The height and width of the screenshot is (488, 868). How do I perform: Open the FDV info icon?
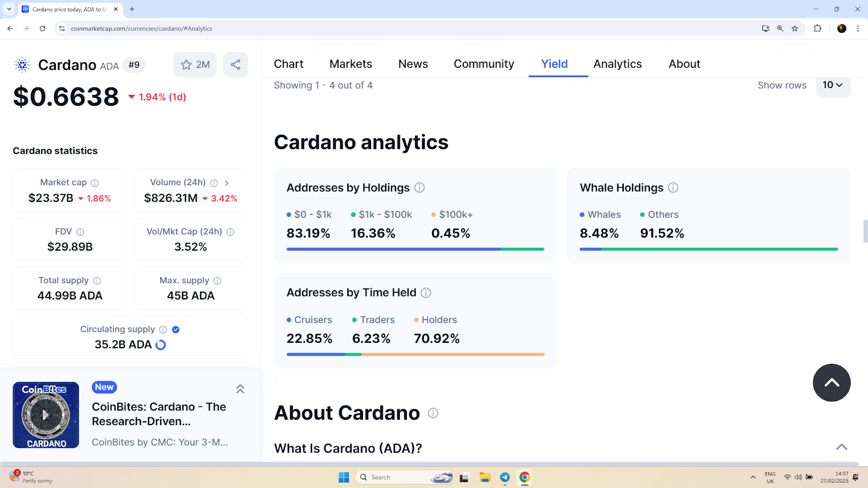[80, 232]
